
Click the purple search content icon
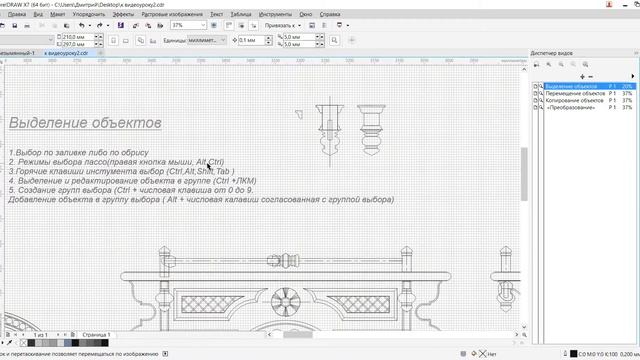coord(120,25)
